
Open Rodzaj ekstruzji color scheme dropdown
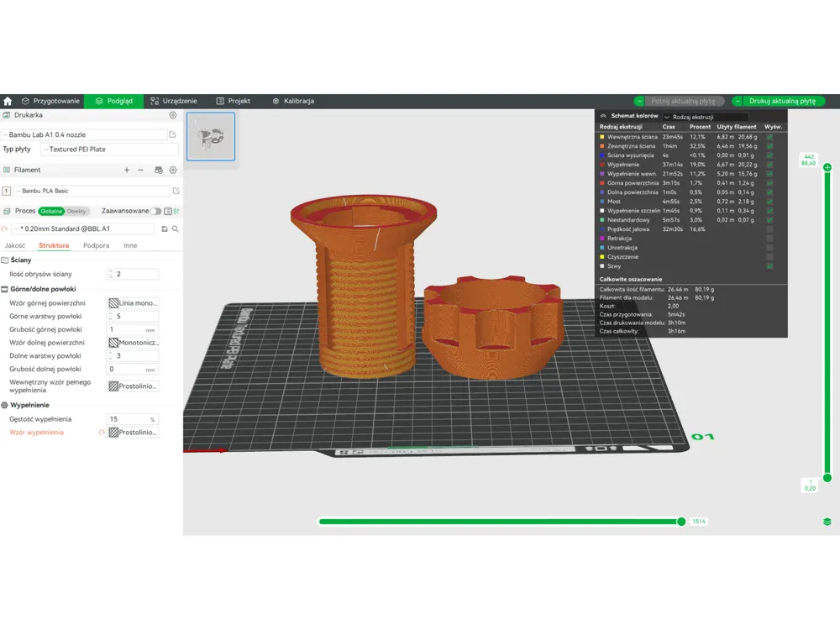[706, 117]
